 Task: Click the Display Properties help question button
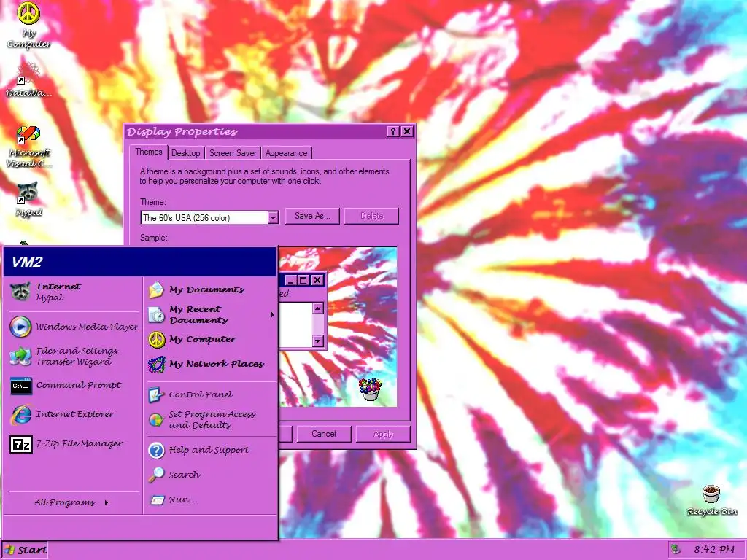point(393,131)
